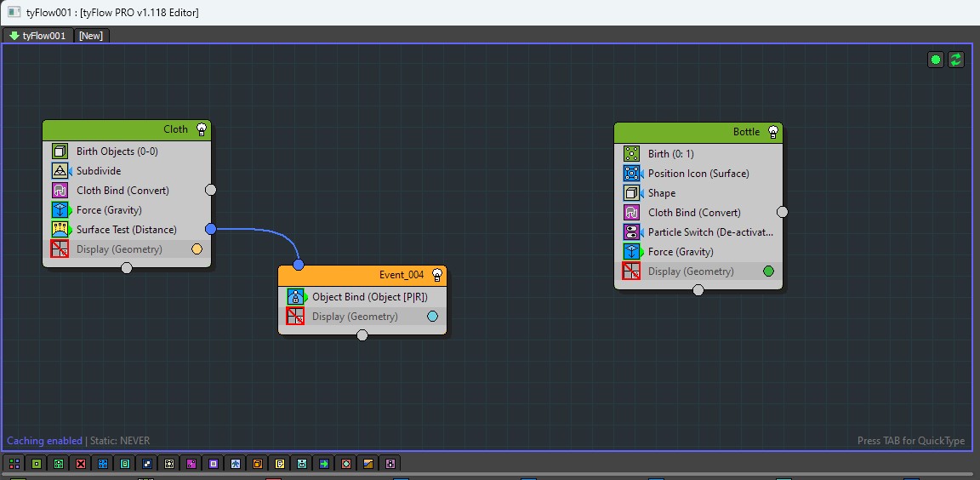Image resolution: width=980 pixels, height=480 pixels.
Task: Select Display (Geometry) in Event_004
Action: 355,317
